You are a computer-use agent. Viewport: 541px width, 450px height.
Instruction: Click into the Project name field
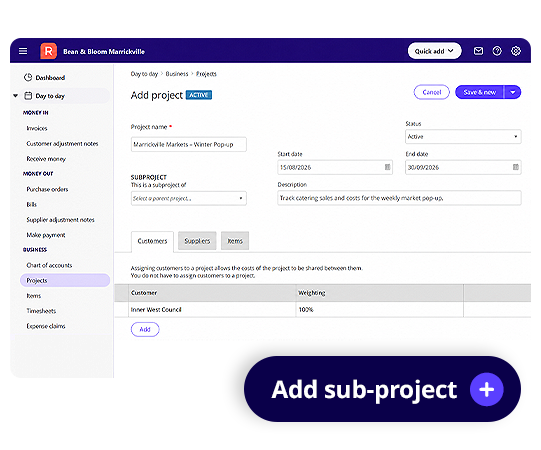click(x=189, y=144)
